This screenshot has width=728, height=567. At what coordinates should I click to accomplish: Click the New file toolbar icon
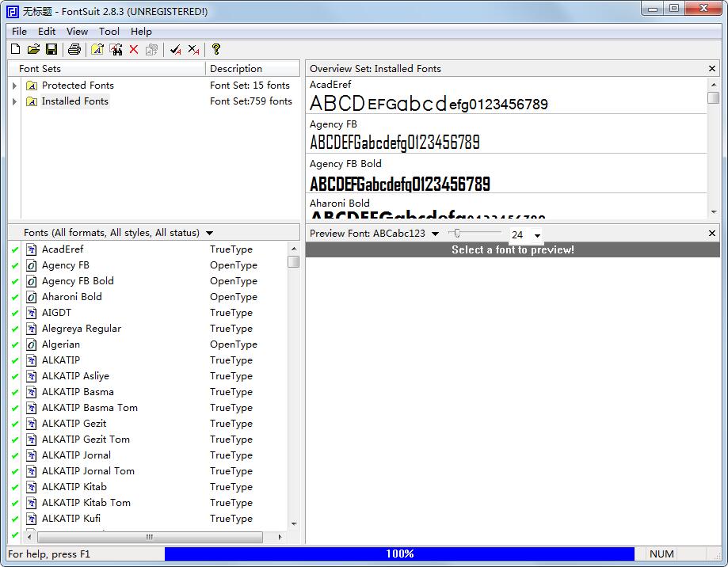16,50
